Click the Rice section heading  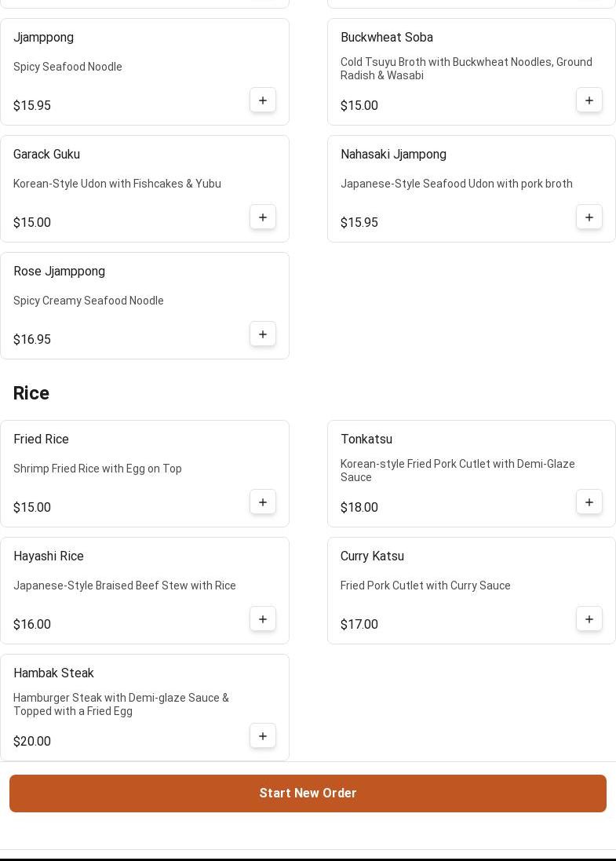click(31, 393)
